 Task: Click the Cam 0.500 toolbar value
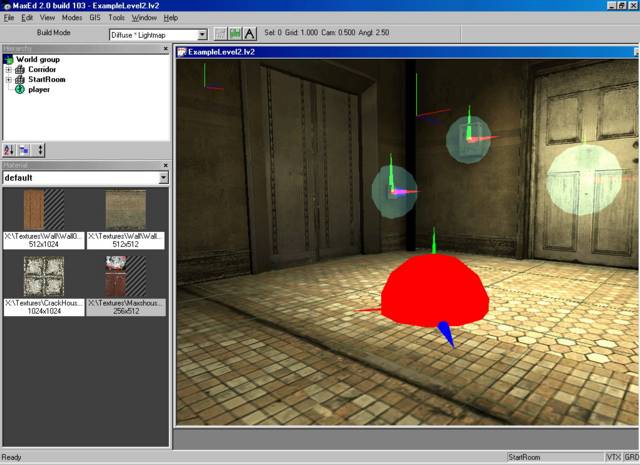point(338,33)
